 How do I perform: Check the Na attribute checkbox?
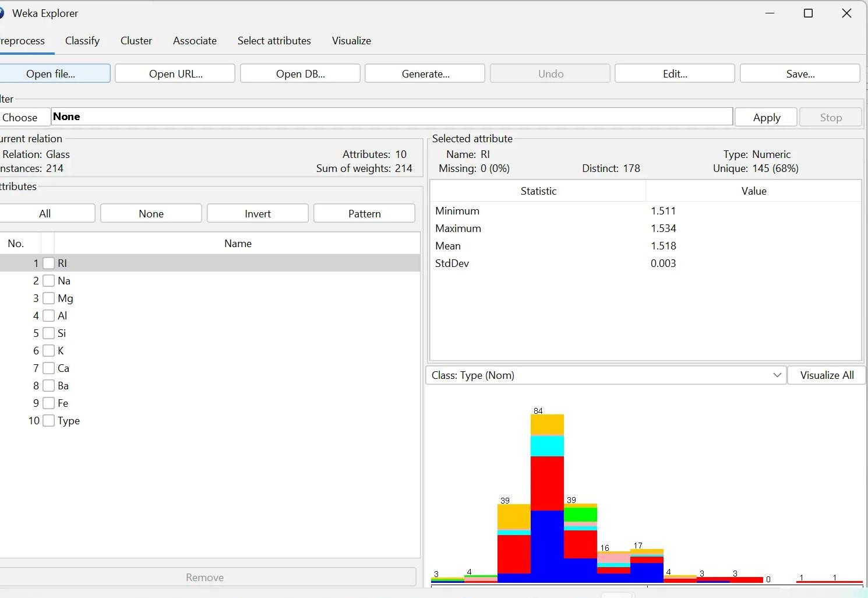49,280
